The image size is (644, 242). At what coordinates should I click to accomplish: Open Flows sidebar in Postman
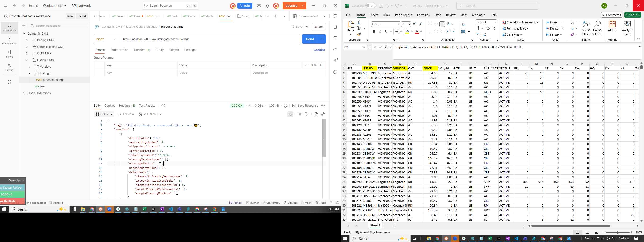click(9, 54)
